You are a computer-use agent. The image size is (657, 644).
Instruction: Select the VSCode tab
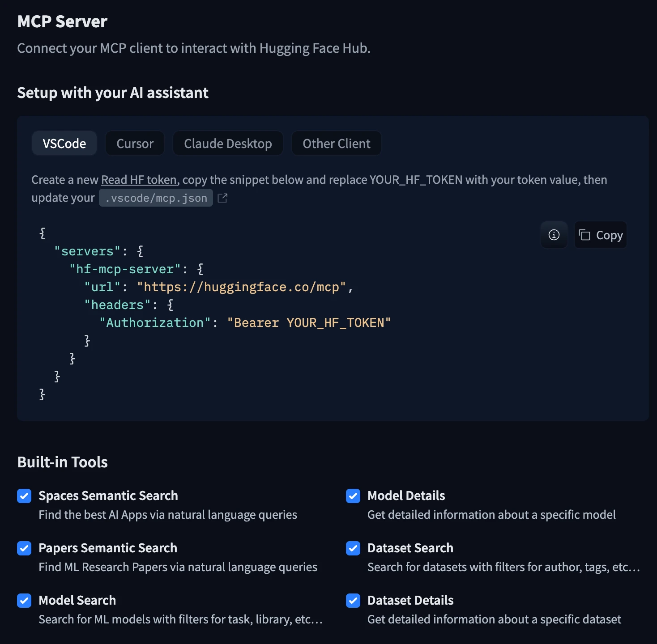pyautogui.click(x=64, y=144)
